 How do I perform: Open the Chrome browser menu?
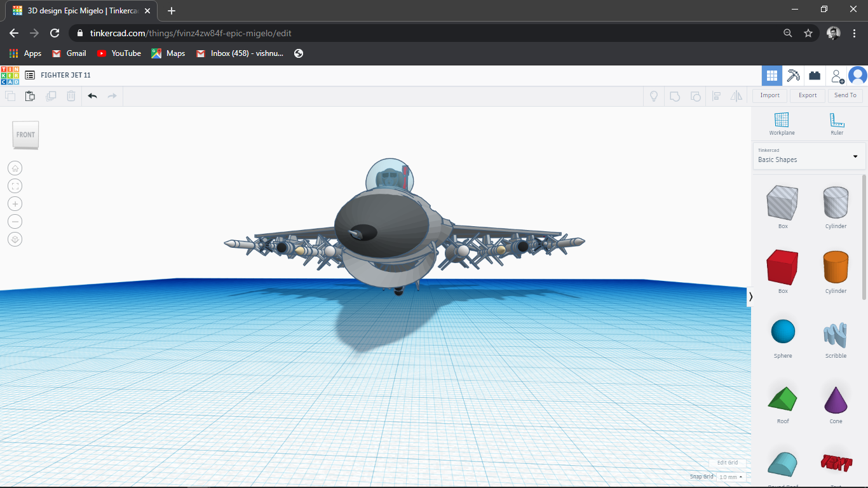click(x=854, y=32)
